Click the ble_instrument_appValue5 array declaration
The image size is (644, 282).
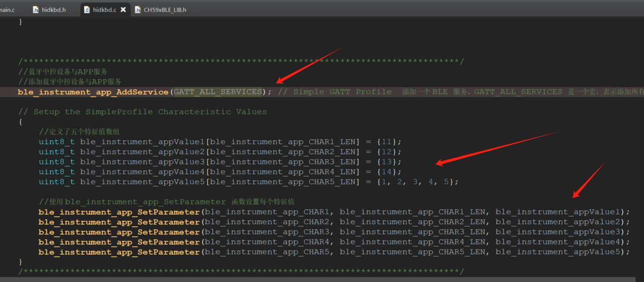click(249, 182)
